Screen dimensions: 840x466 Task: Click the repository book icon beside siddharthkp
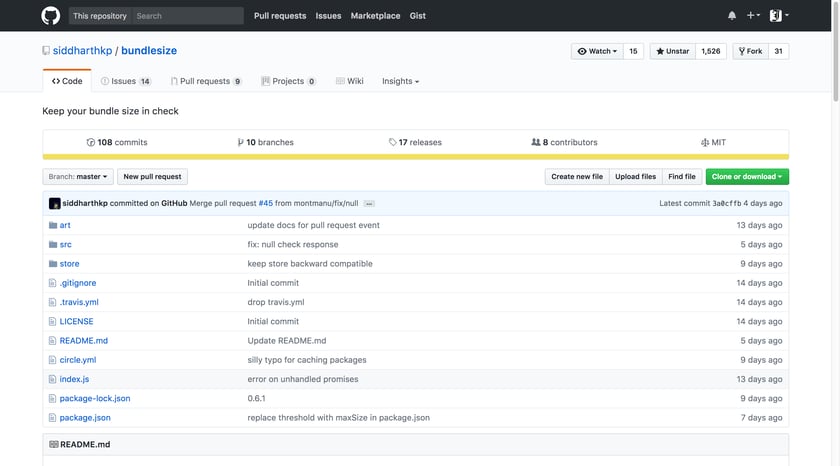pos(46,51)
